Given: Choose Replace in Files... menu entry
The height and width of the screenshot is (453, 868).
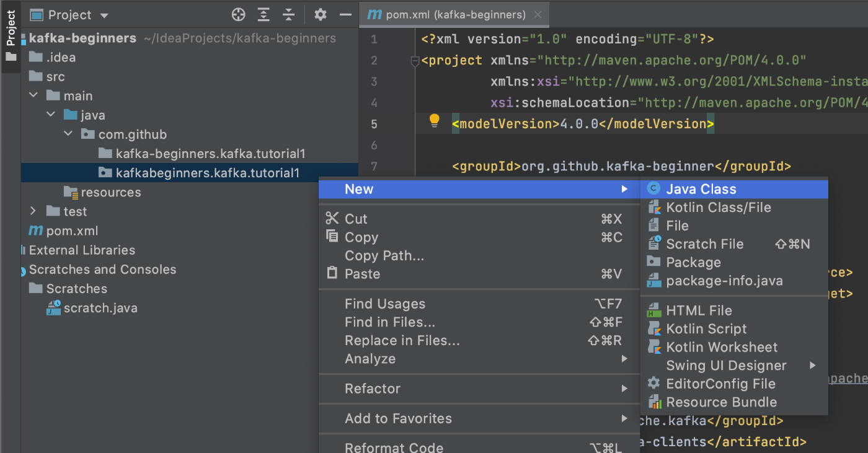Looking at the screenshot, I should pyautogui.click(x=479, y=340).
